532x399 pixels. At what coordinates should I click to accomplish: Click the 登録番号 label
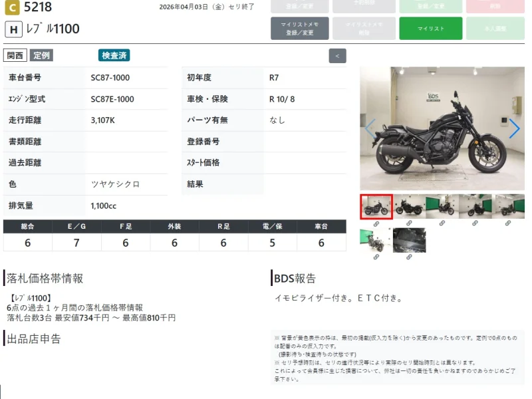pyautogui.click(x=203, y=142)
